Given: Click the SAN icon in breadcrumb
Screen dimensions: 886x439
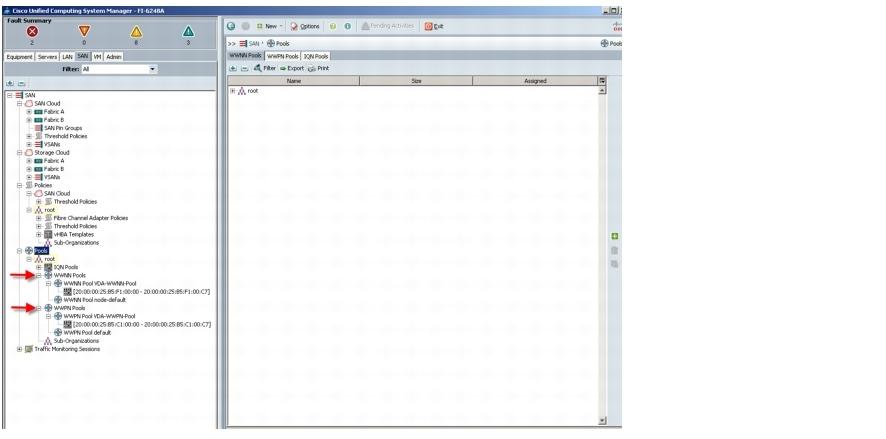Looking at the screenshot, I should click(x=243, y=44).
